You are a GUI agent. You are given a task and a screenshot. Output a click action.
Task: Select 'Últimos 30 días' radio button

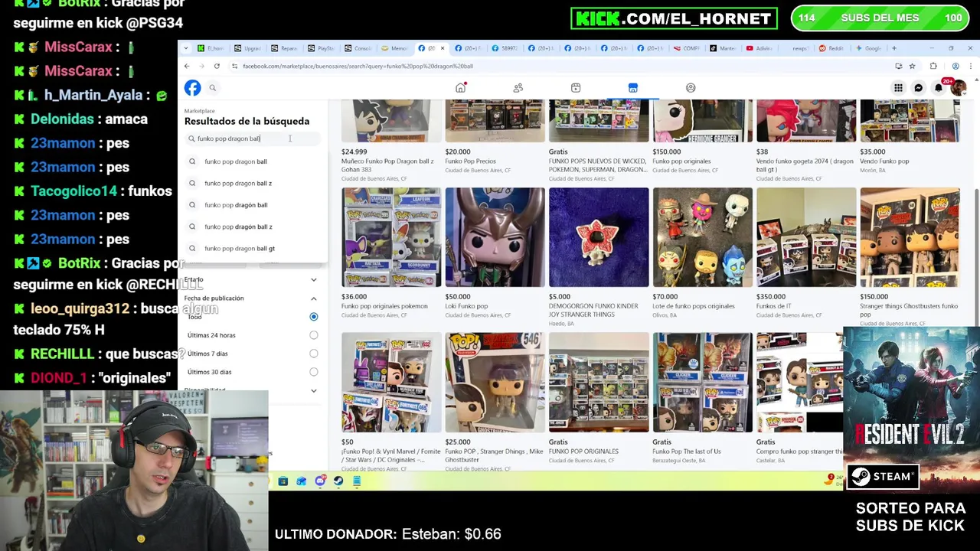(313, 372)
